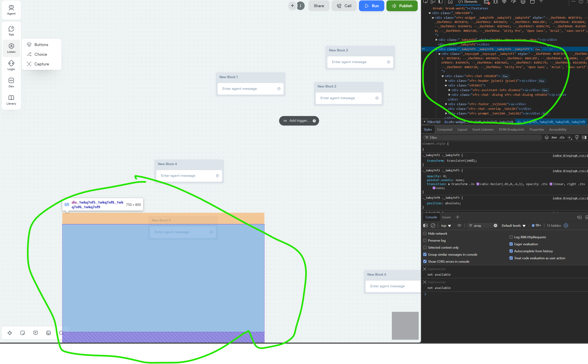Click the Share button
Image resolution: width=588 pixels, height=364 pixels.
click(319, 6)
